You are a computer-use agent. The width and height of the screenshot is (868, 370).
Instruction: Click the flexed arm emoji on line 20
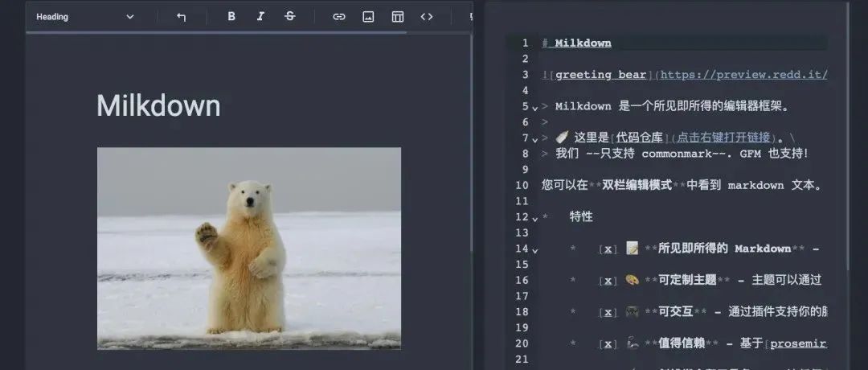coord(633,343)
